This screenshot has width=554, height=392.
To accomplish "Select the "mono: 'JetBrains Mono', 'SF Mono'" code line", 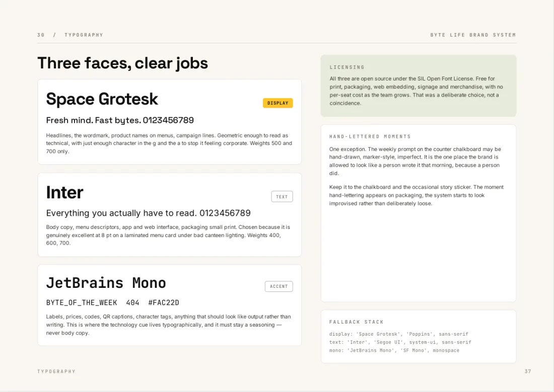I will click(394, 351).
